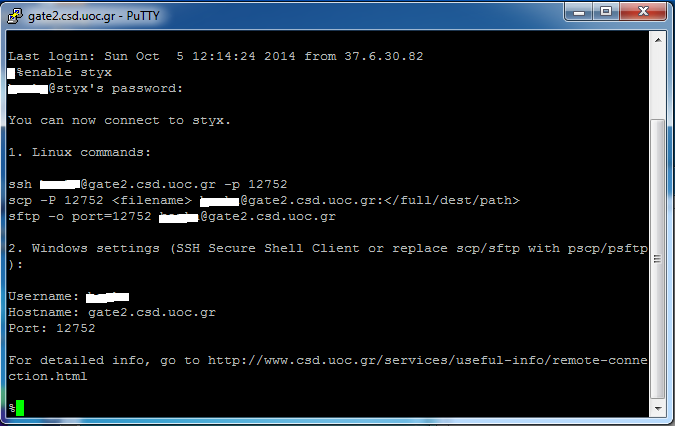
Task: Maximize the PuTTY window
Action: coord(606,12)
